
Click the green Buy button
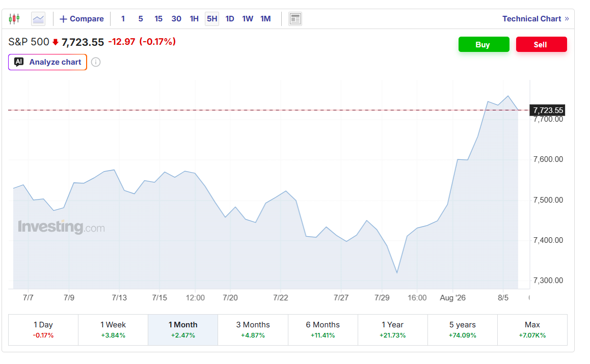(x=484, y=44)
